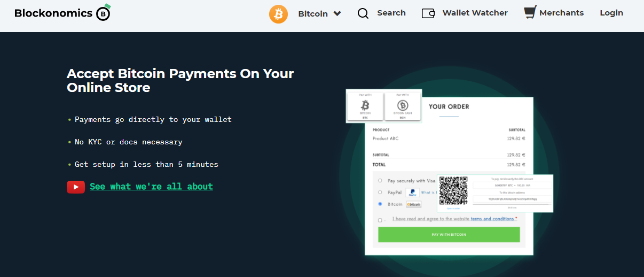Play the red YouTube video icon

coord(75,187)
